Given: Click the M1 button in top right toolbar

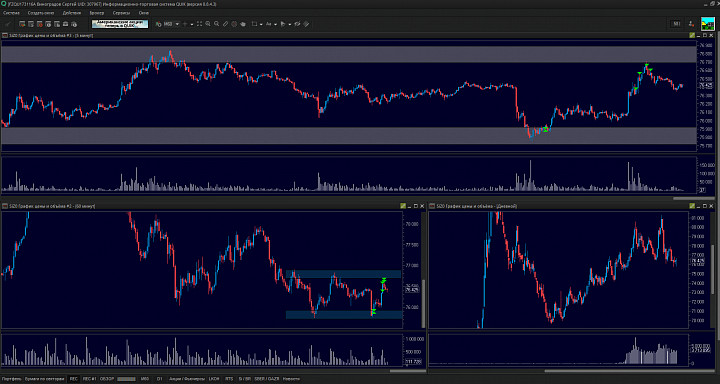Looking at the screenshot, I should click(676, 24).
